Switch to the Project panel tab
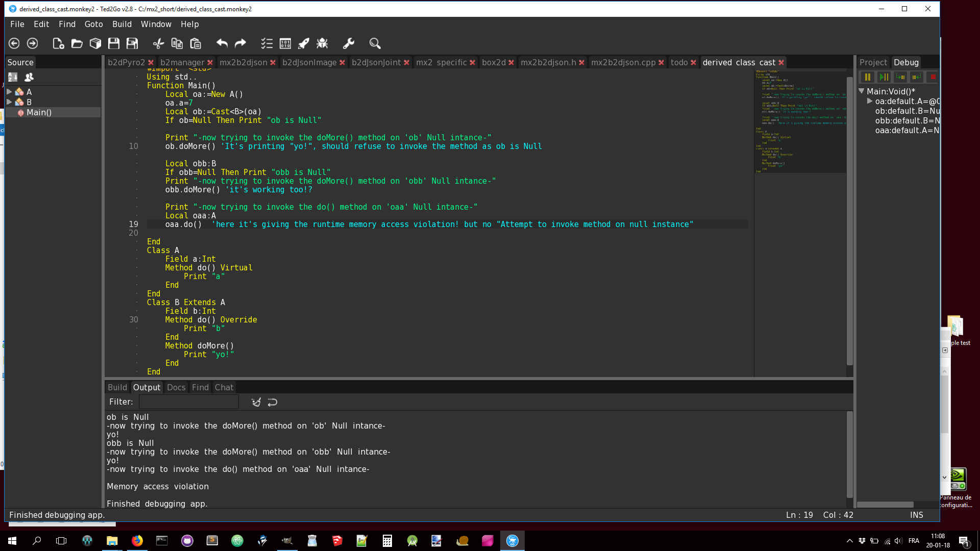Viewport: 980px width, 551px height. coord(873,62)
